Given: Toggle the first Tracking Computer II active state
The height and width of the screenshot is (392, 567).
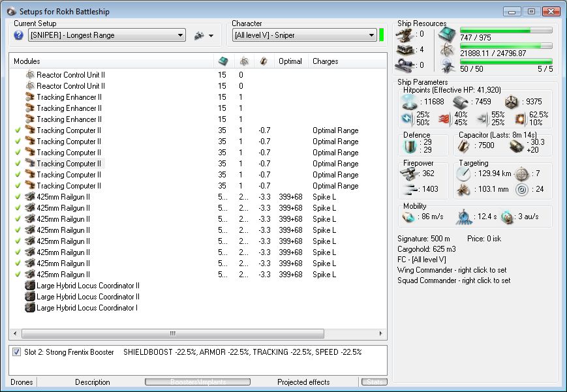Looking at the screenshot, I should tap(18, 130).
